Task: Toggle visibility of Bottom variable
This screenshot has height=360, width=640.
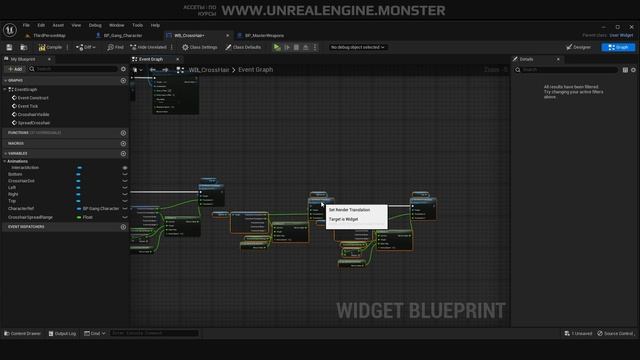Action: coord(125,174)
